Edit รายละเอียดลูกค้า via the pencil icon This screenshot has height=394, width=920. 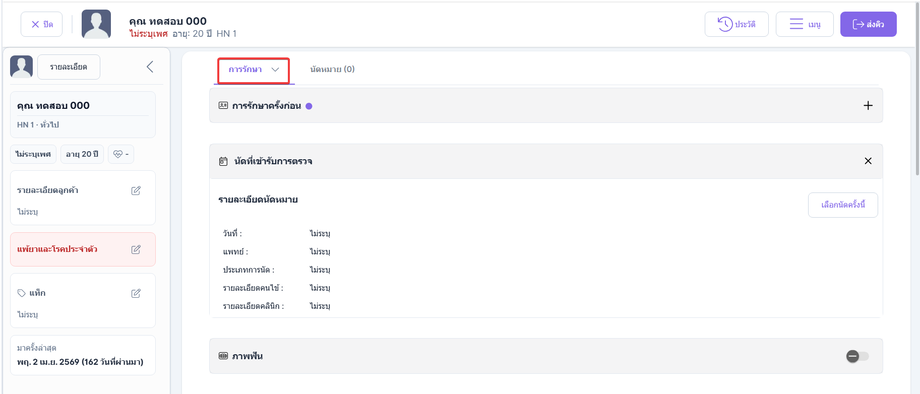tap(136, 191)
